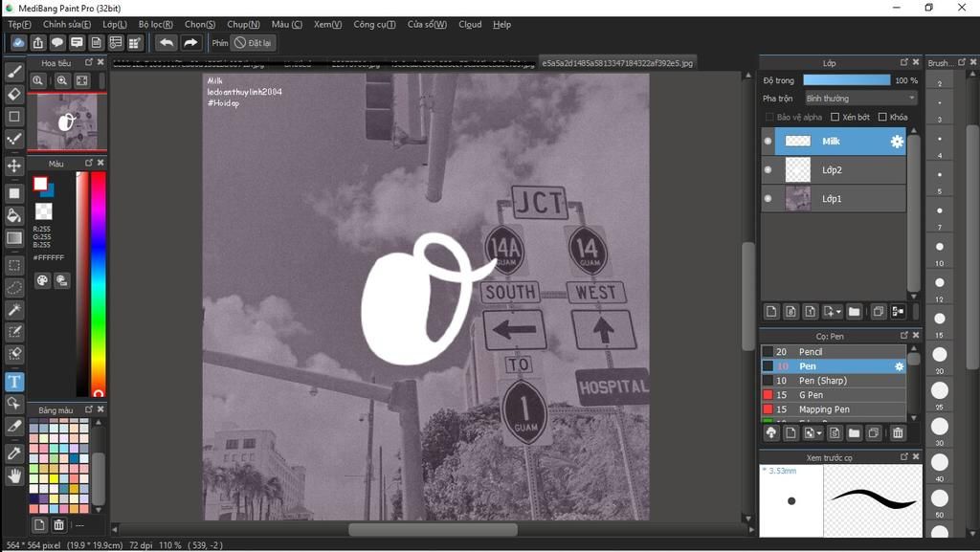This screenshot has width=980, height=552.
Task: Select the Mapping Pen brush
Action: [x=833, y=409]
